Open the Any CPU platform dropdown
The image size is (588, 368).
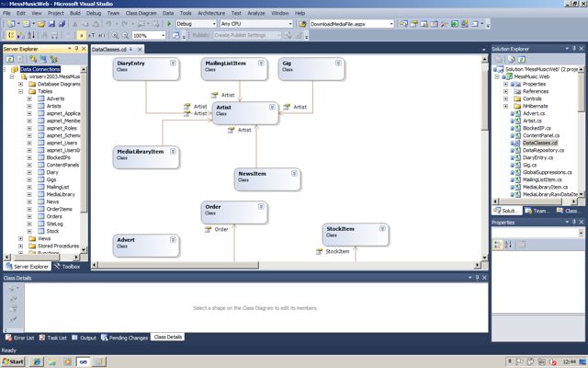290,24
